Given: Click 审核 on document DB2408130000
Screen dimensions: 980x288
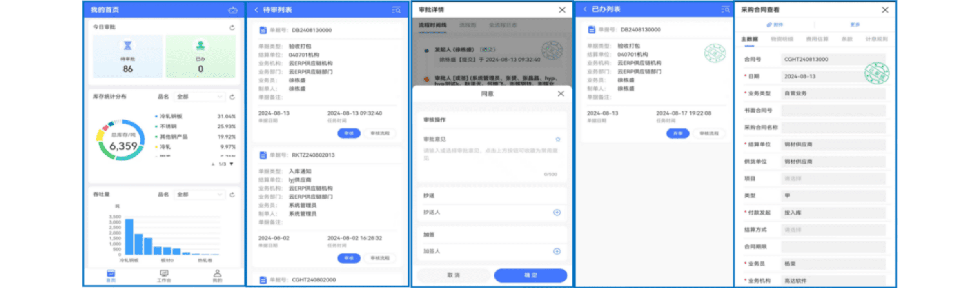Looking at the screenshot, I should pos(348,133).
